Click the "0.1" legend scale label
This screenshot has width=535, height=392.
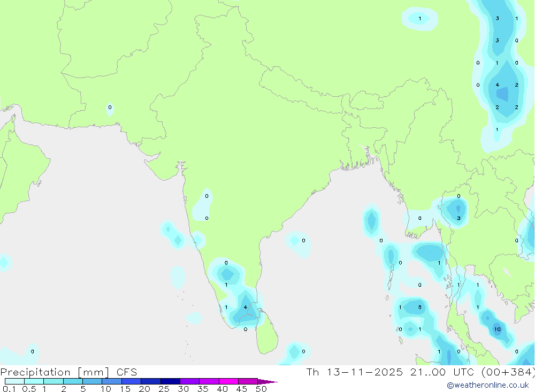(x=9, y=389)
